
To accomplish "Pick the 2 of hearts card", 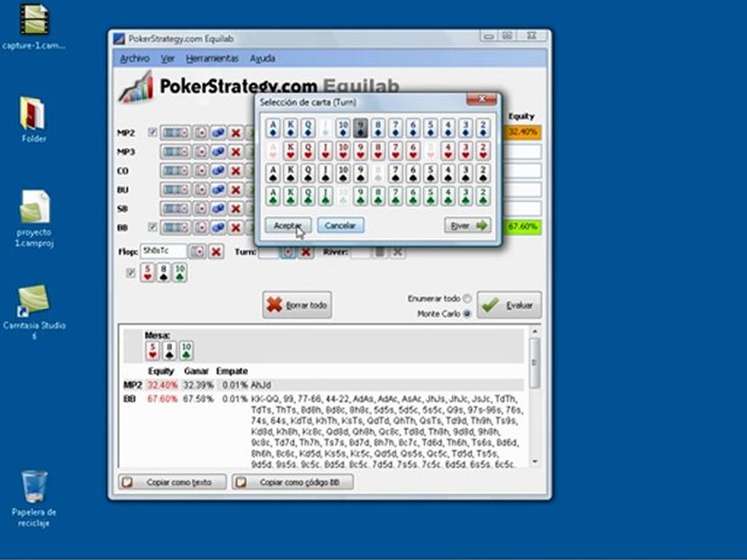I will click(483, 151).
